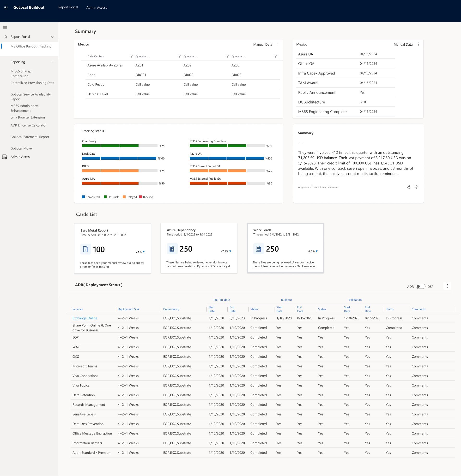The height and width of the screenshot is (476, 461).
Task: Click the Work Loads trend down arrow
Action: point(316,251)
